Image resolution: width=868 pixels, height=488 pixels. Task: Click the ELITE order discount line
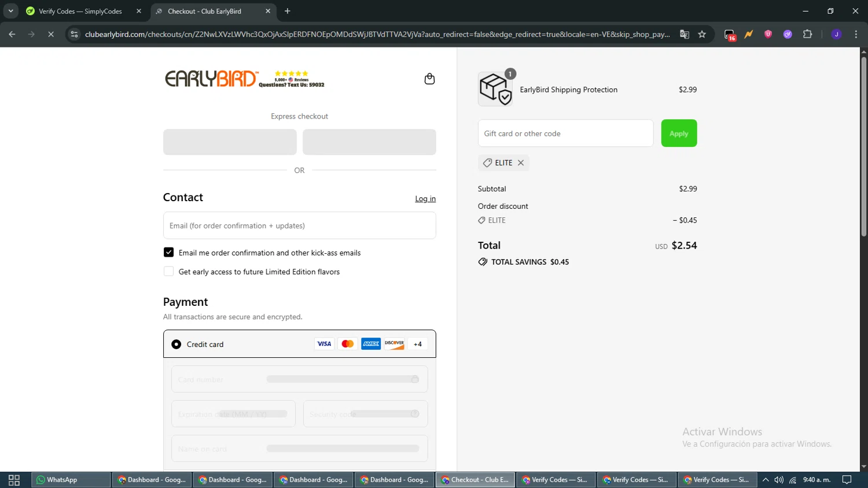[587, 220]
